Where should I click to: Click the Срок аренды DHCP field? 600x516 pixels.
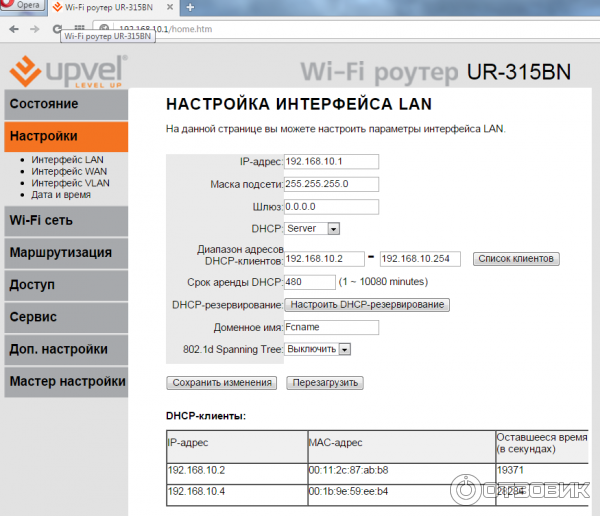point(310,282)
